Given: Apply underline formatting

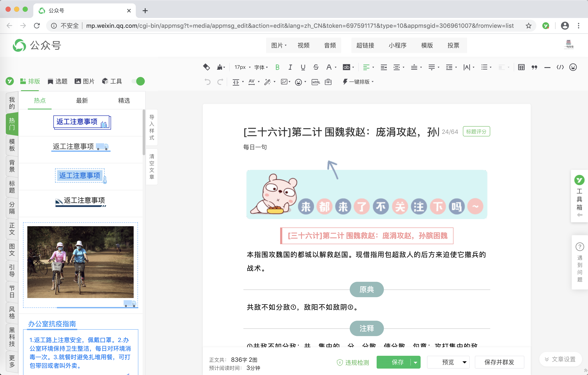Looking at the screenshot, I should (x=303, y=67).
